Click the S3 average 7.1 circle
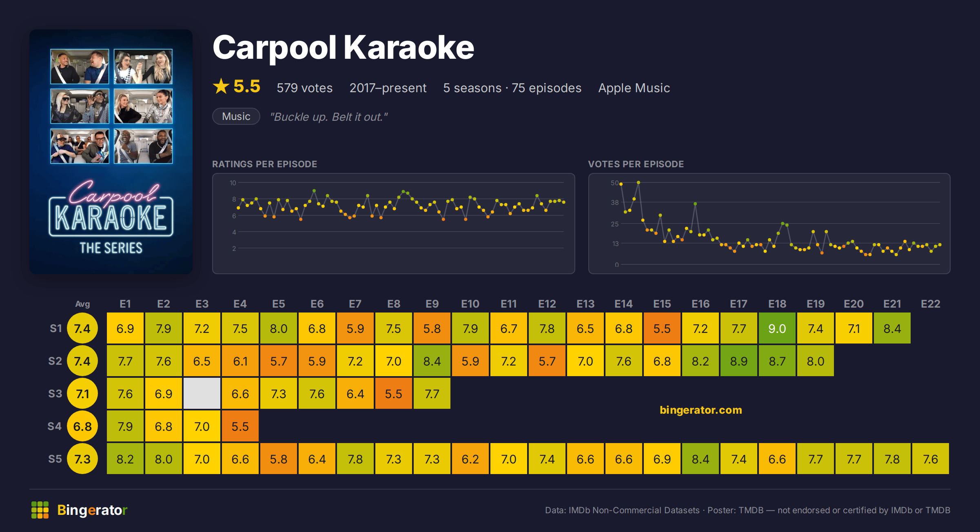The image size is (980, 532). [x=82, y=394]
